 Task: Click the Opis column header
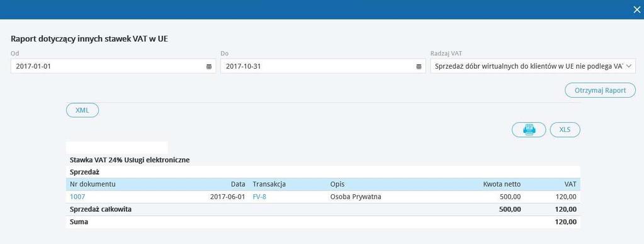point(337,184)
